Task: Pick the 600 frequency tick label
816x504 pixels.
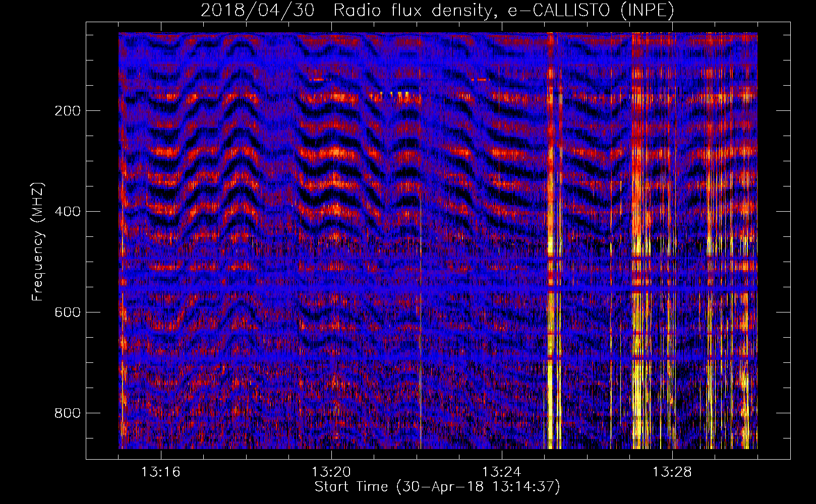Action: 68,312
